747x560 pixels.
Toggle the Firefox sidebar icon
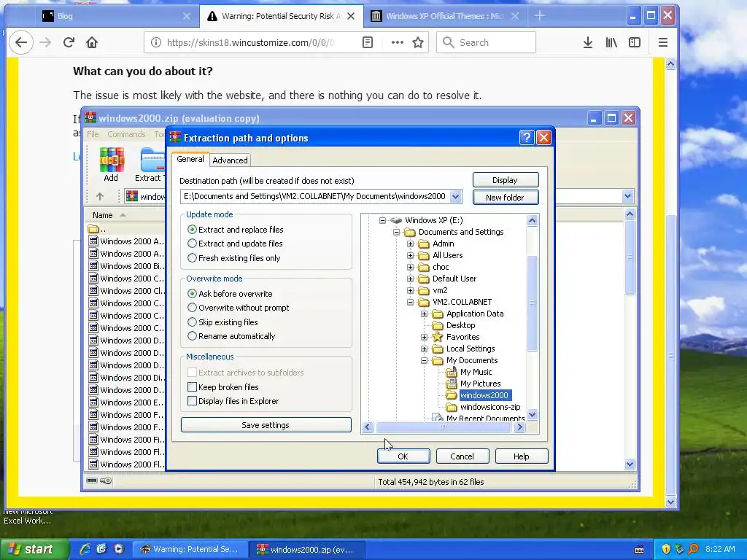pyautogui.click(x=635, y=42)
